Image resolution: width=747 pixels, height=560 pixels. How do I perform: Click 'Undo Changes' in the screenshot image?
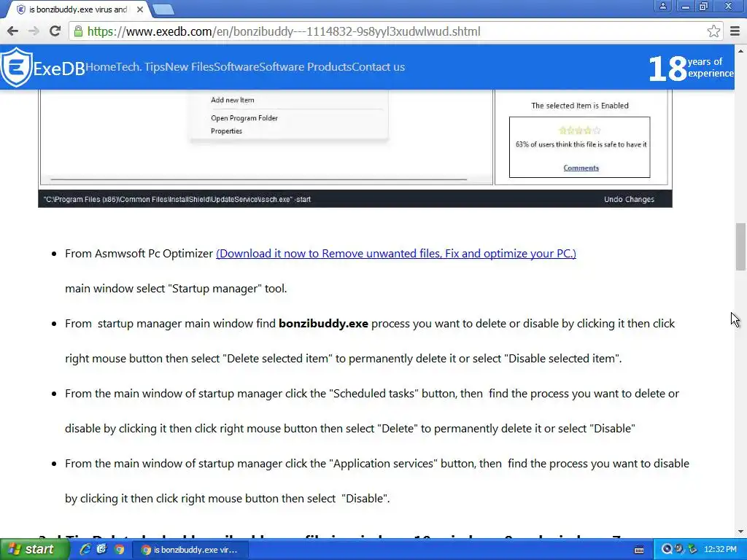click(x=629, y=200)
